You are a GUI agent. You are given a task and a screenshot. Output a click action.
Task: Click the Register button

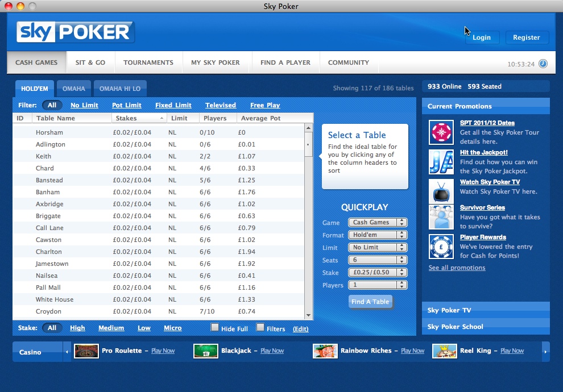[x=527, y=37]
